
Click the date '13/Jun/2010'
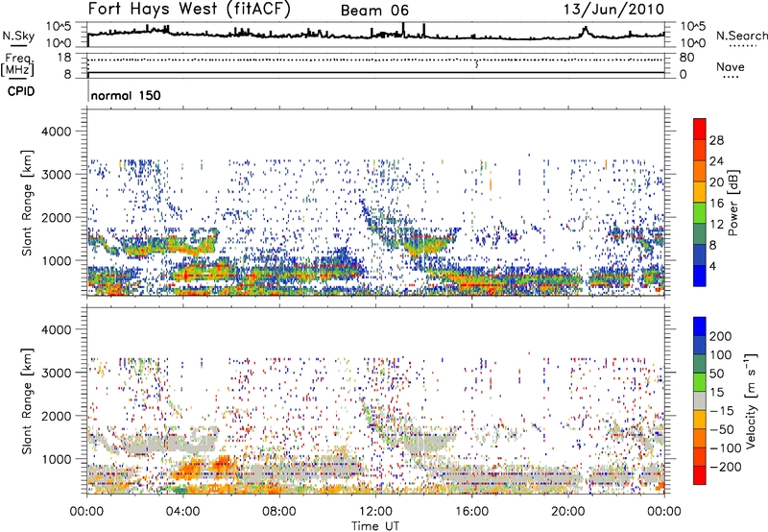pyautogui.click(x=613, y=10)
